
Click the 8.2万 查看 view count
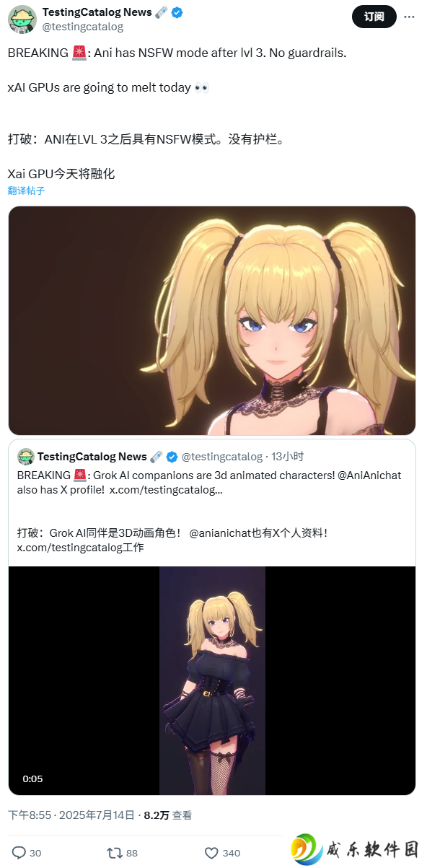(168, 815)
